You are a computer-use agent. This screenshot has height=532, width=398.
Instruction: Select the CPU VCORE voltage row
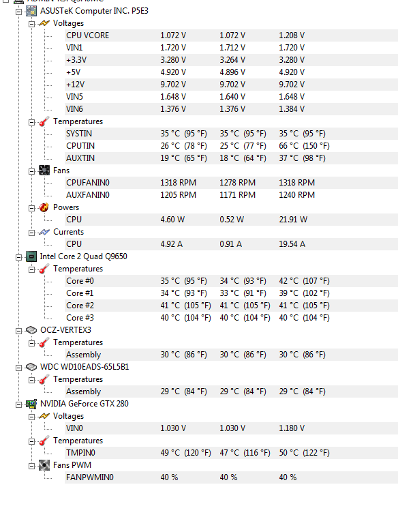click(231, 35)
